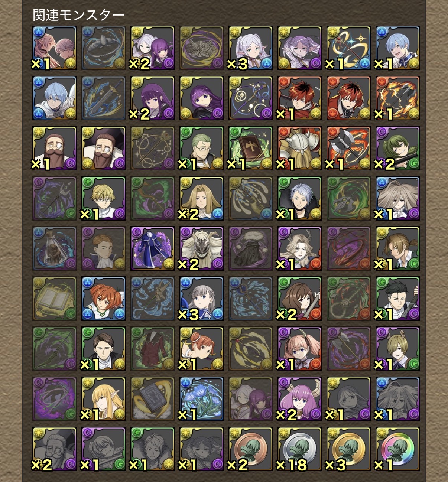Choose the gold medal icon marked ×3

[348, 449]
